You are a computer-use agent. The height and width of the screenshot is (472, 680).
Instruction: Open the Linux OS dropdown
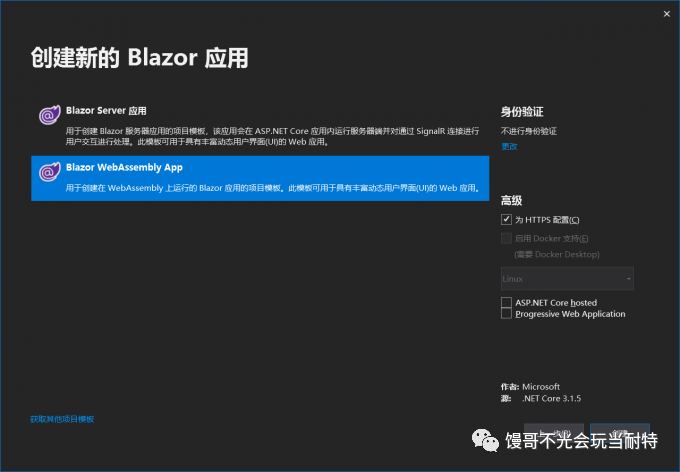click(x=567, y=279)
